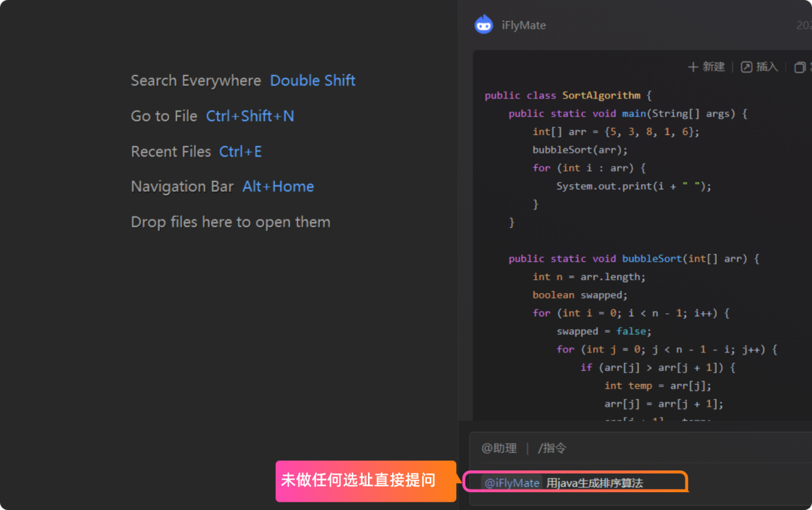
Task: Click the for (int j = 0; ...) loop line
Action: click(667, 349)
